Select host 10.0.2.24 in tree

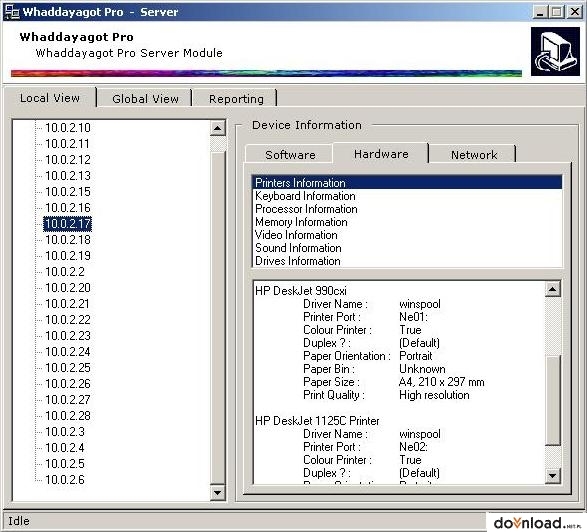coord(68,352)
